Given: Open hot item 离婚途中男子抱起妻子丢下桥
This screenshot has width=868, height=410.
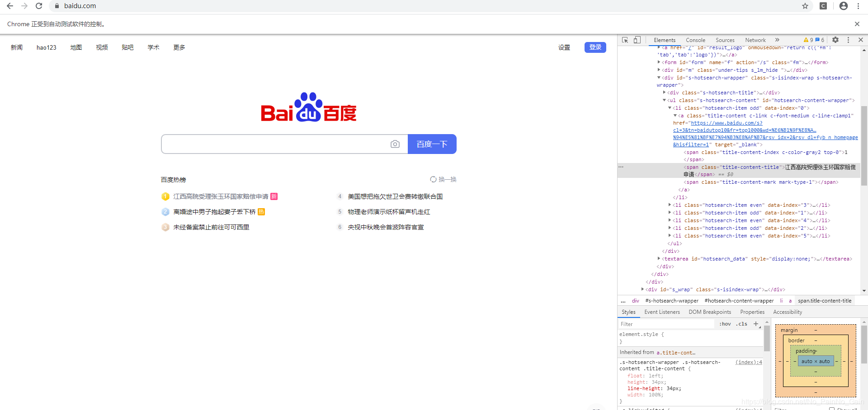Looking at the screenshot, I should click(215, 212).
